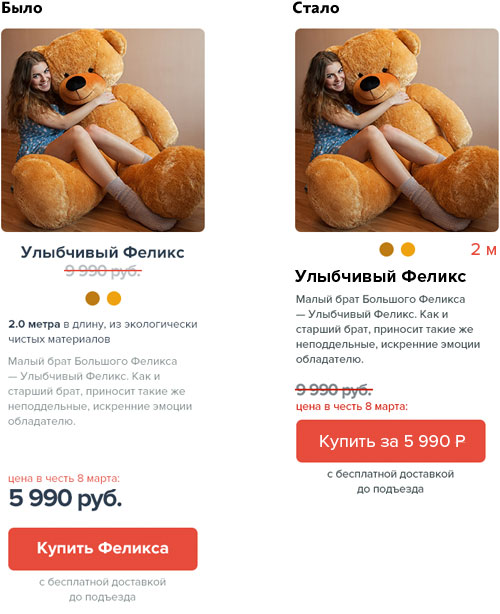
Task: Click free delivery note under right buy button
Action: 390,482
